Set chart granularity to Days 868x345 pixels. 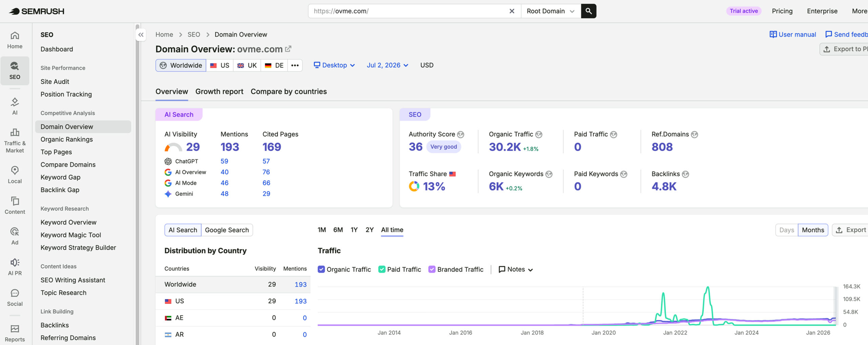point(787,230)
